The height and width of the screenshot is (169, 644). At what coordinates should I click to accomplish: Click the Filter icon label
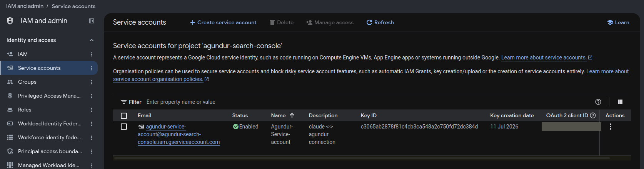(x=131, y=102)
